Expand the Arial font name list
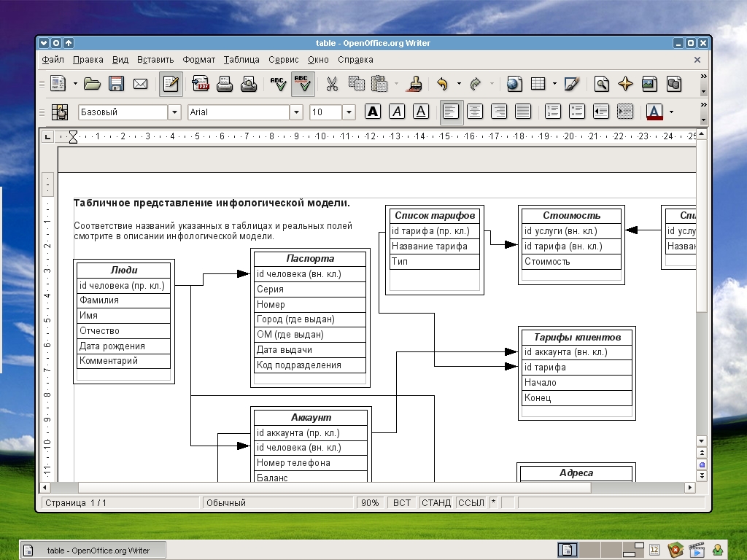 click(296, 112)
